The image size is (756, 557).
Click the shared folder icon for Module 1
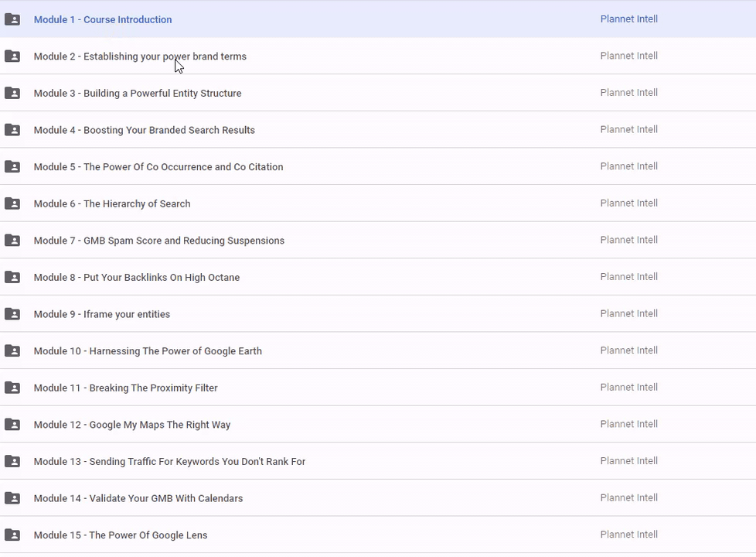(12, 19)
